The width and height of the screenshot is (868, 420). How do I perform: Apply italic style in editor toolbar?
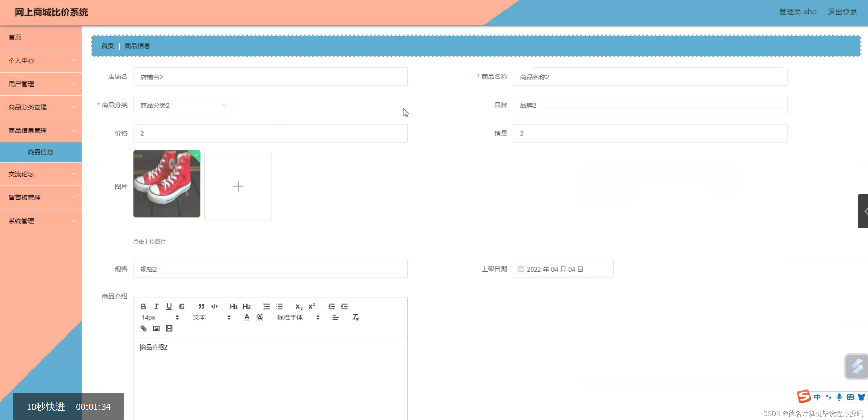(x=156, y=306)
